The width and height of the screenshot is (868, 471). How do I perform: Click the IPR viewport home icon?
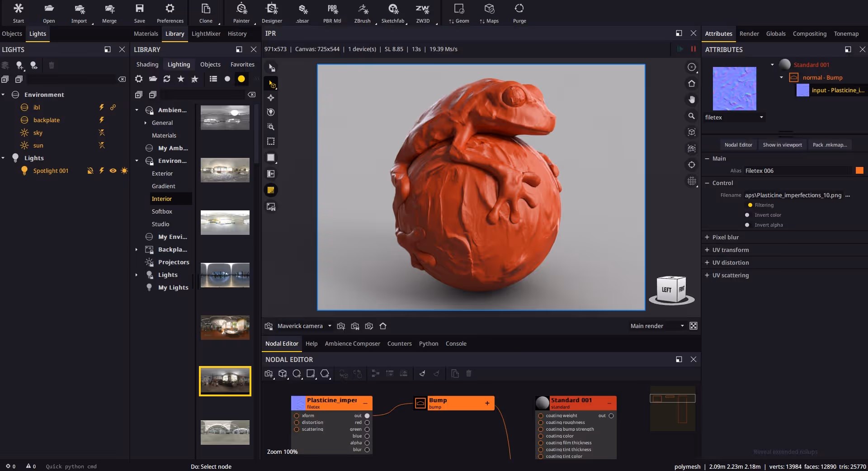click(x=692, y=83)
